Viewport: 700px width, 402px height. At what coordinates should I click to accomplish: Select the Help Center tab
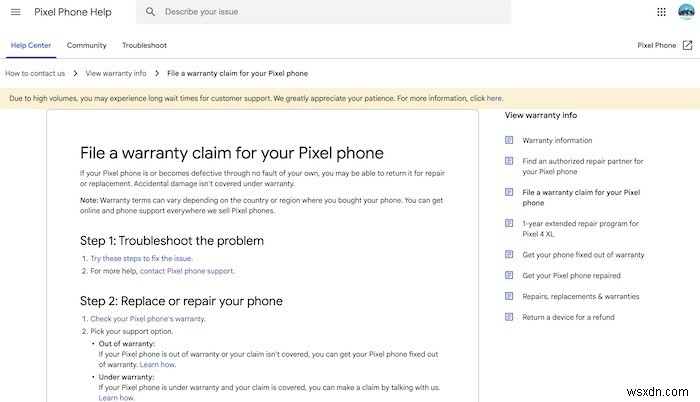pyautogui.click(x=30, y=45)
